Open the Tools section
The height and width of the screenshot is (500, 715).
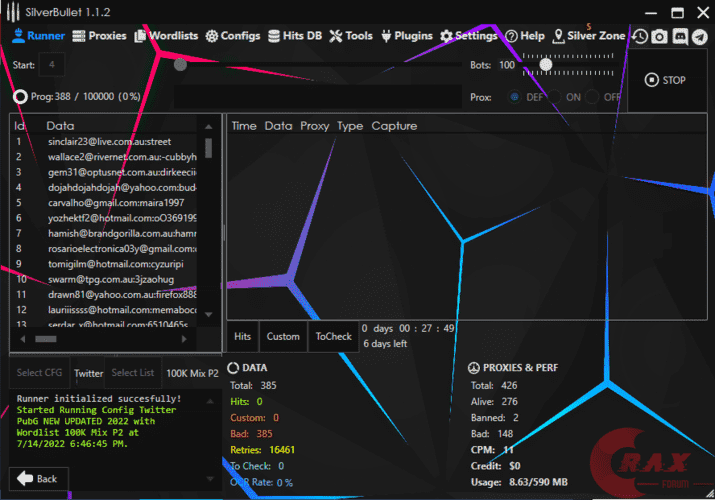351,36
